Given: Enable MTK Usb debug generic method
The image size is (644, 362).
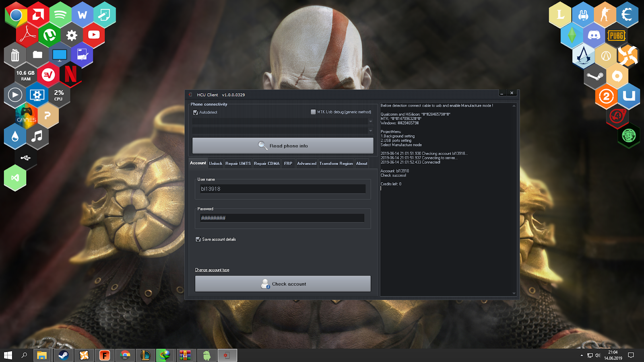Looking at the screenshot, I should coord(313,112).
